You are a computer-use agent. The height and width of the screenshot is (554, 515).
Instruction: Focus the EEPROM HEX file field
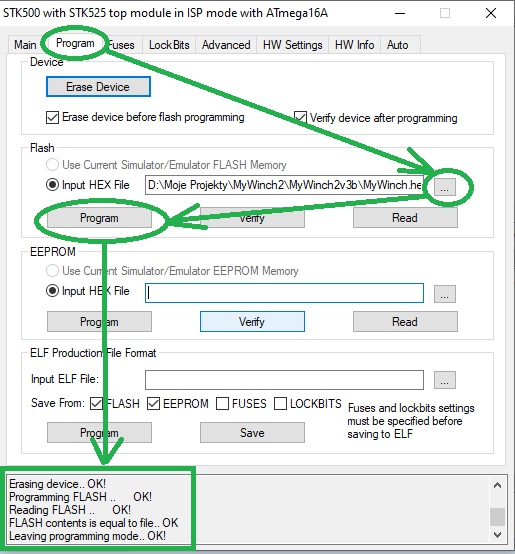click(x=284, y=293)
